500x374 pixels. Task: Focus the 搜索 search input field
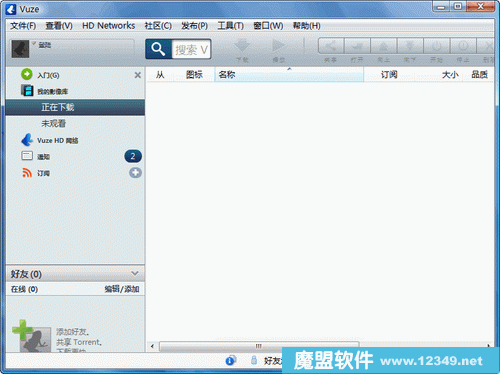191,49
